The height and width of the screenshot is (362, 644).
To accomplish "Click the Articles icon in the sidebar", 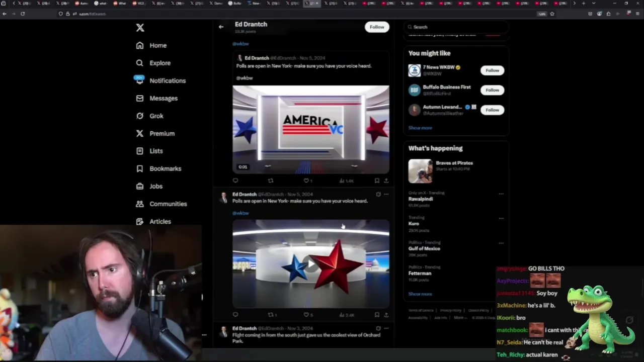I will 139,221.
